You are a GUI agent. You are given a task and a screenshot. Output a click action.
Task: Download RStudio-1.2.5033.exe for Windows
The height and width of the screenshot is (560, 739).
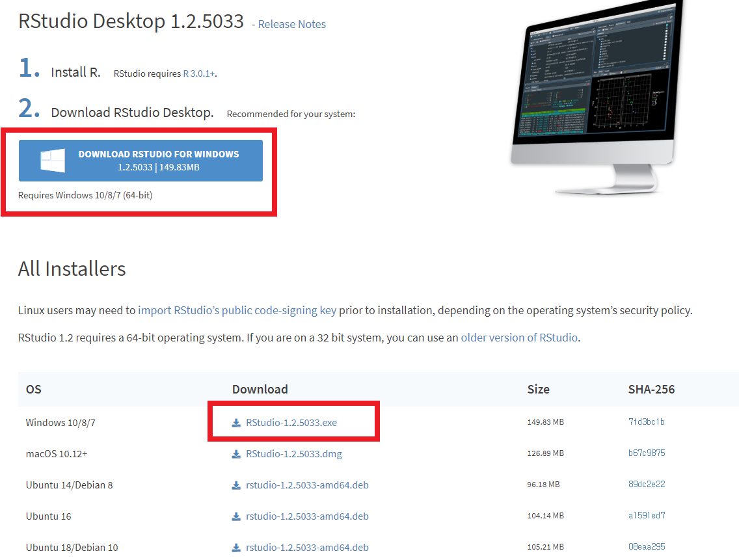click(x=291, y=422)
